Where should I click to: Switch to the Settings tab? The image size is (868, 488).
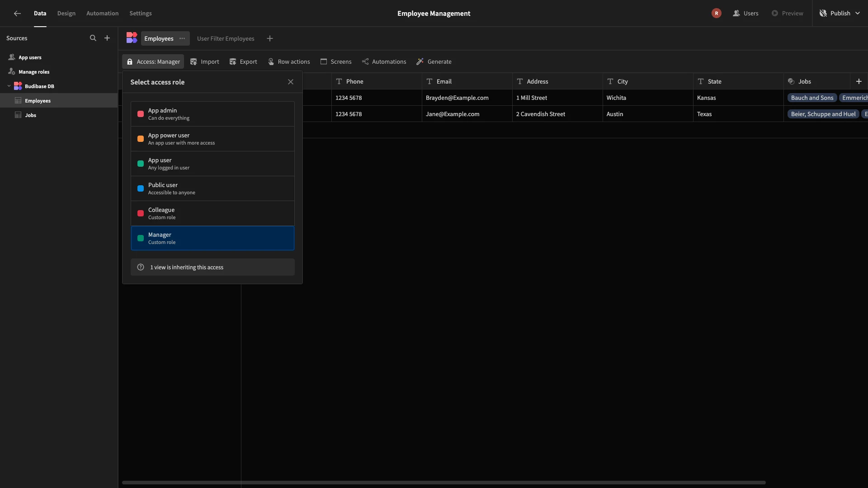pos(141,13)
